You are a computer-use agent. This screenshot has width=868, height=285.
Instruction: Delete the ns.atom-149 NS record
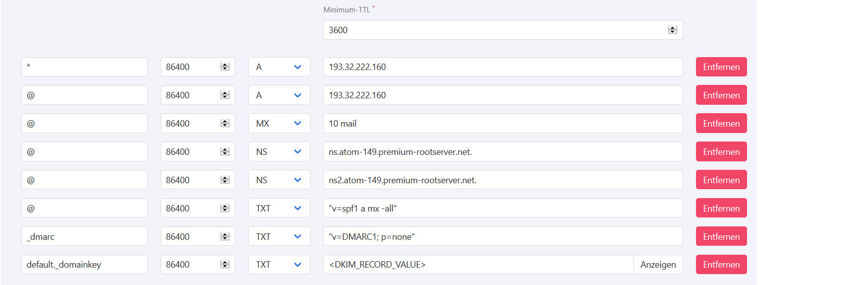point(721,152)
